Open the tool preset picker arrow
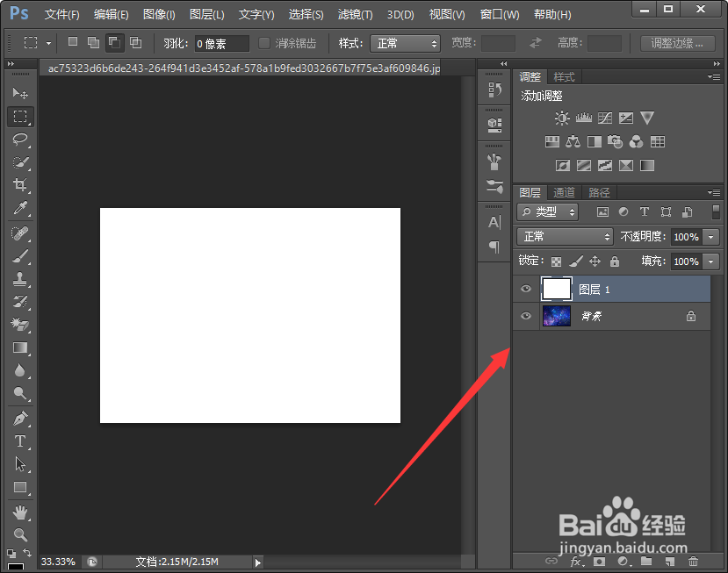Image resolution: width=728 pixels, height=573 pixels. click(49, 44)
